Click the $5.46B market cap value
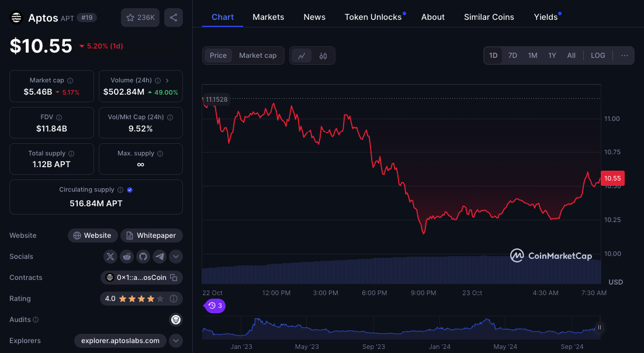Image resolution: width=644 pixels, height=353 pixels. pos(38,92)
